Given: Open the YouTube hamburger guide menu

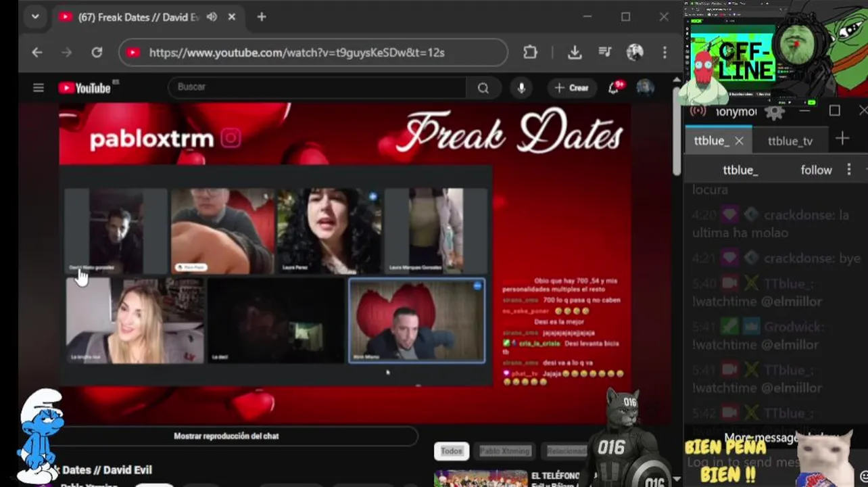Looking at the screenshot, I should [39, 87].
